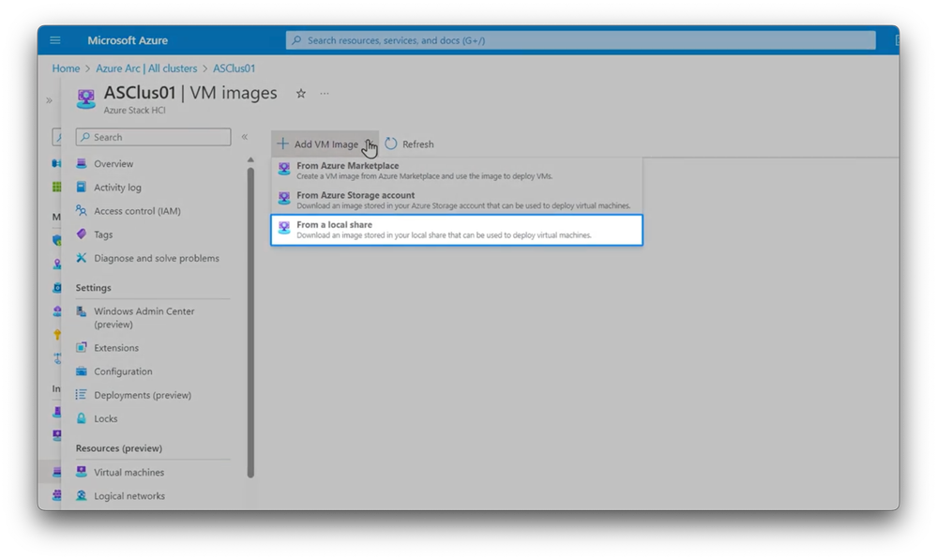Click the Access control people icon

pos(82,210)
